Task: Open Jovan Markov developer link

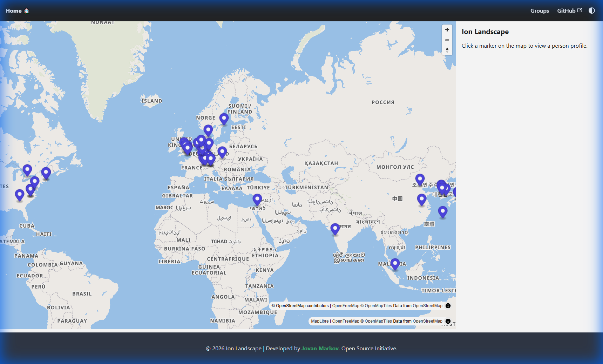Action: (x=320, y=348)
